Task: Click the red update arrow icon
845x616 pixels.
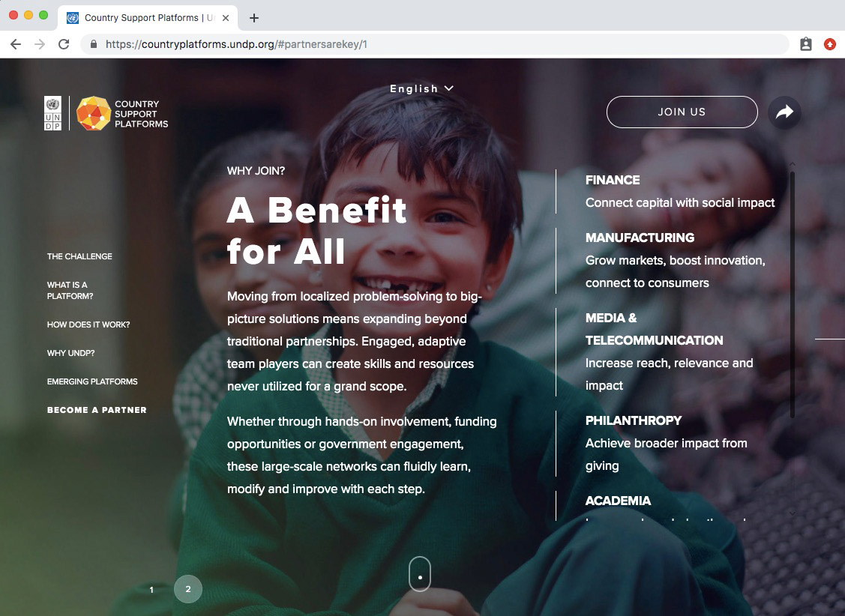Action: pyautogui.click(x=830, y=44)
